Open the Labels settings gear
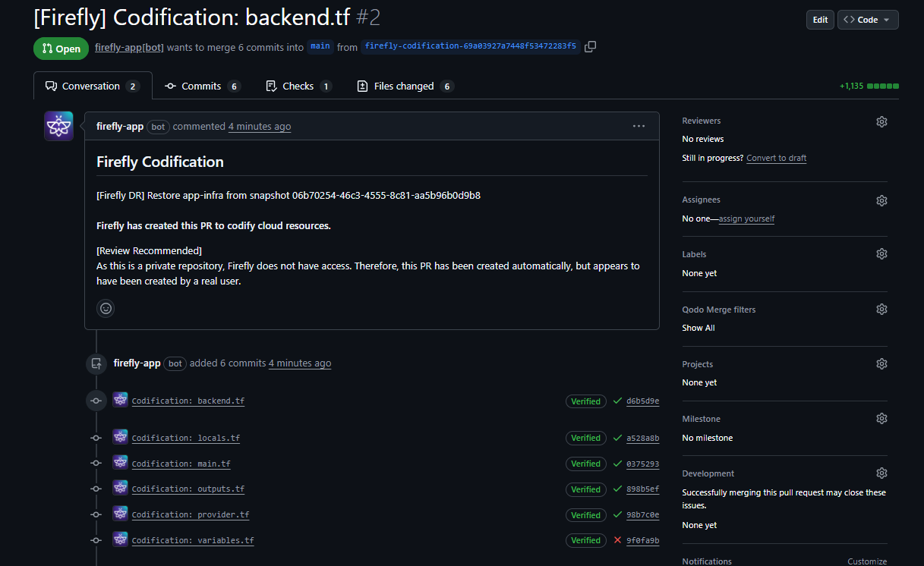 (881, 254)
